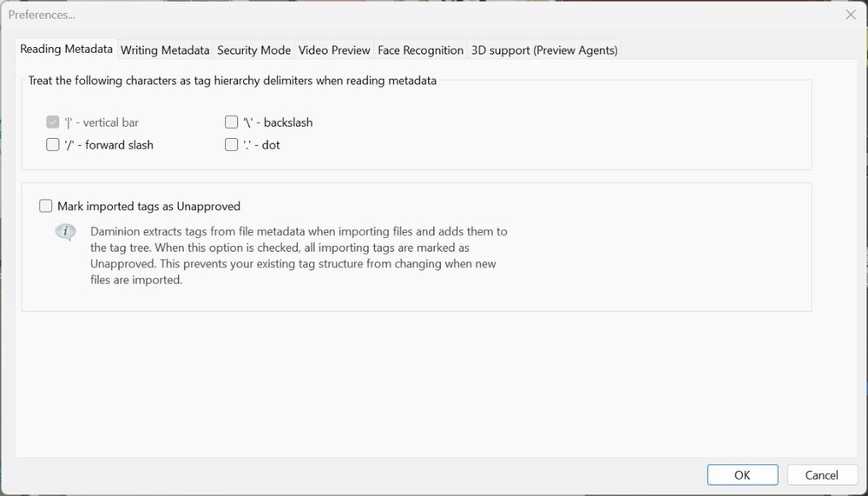The width and height of the screenshot is (868, 496).
Task: Select the Reading Metadata tab
Action: click(x=67, y=50)
